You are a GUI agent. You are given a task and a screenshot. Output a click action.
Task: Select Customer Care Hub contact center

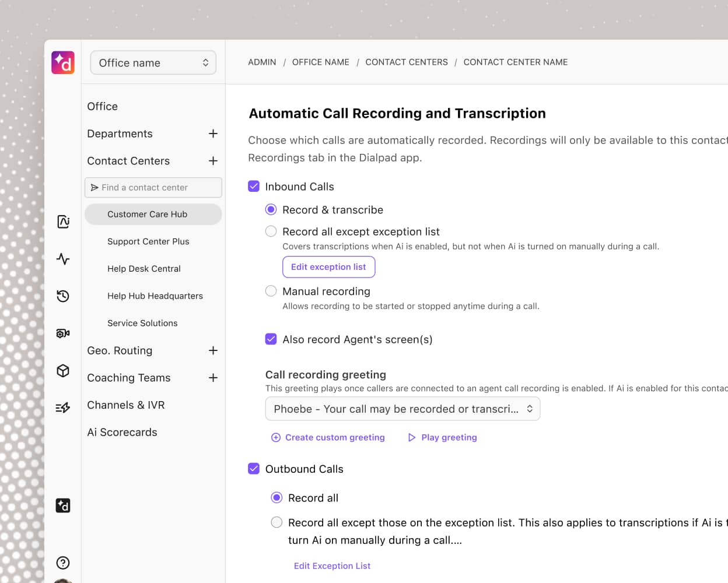coord(153,214)
